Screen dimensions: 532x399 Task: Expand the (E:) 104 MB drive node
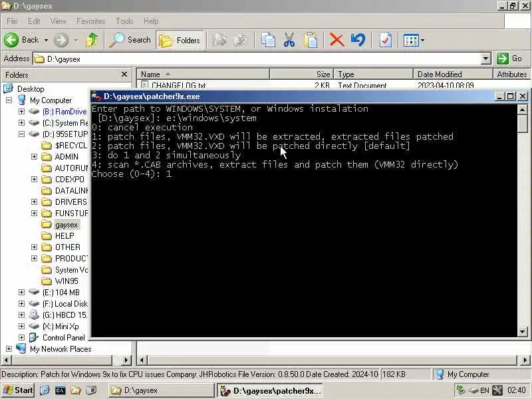point(21,292)
